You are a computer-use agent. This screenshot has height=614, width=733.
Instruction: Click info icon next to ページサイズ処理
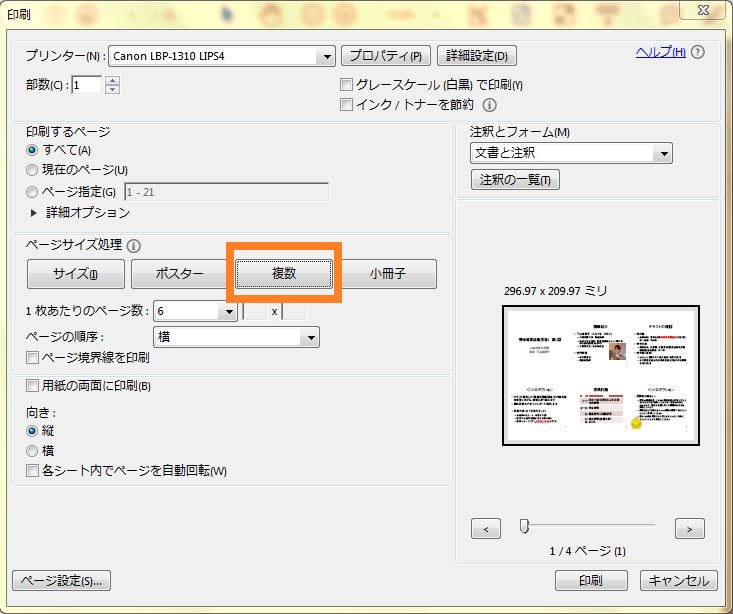134,245
